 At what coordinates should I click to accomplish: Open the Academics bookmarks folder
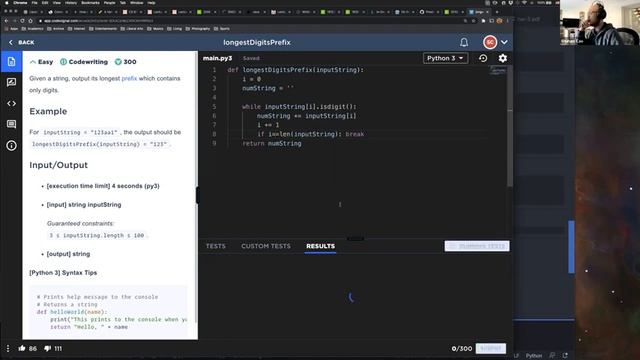pos(33,29)
